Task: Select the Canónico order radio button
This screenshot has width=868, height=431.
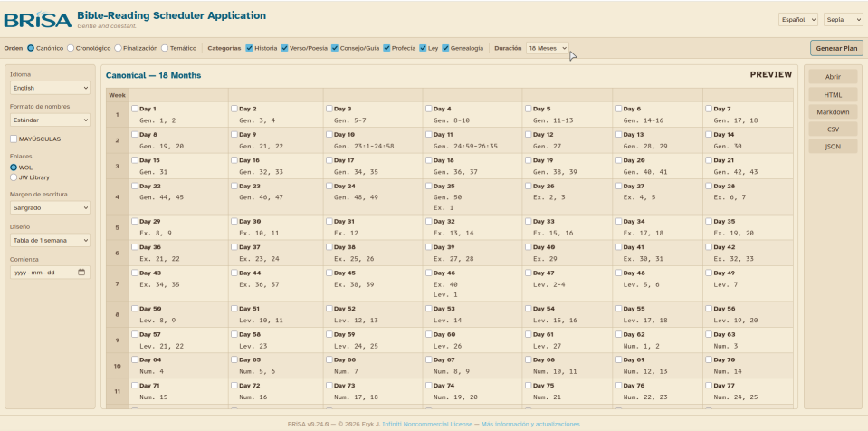Action: tap(31, 48)
